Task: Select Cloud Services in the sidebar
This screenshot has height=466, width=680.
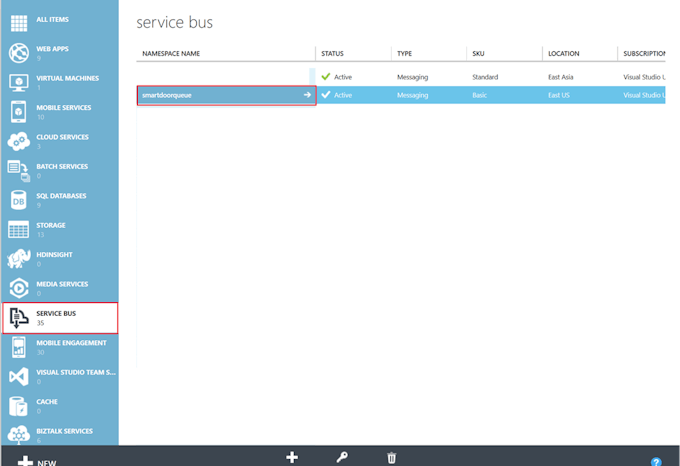Action: pyautogui.click(x=60, y=141)
